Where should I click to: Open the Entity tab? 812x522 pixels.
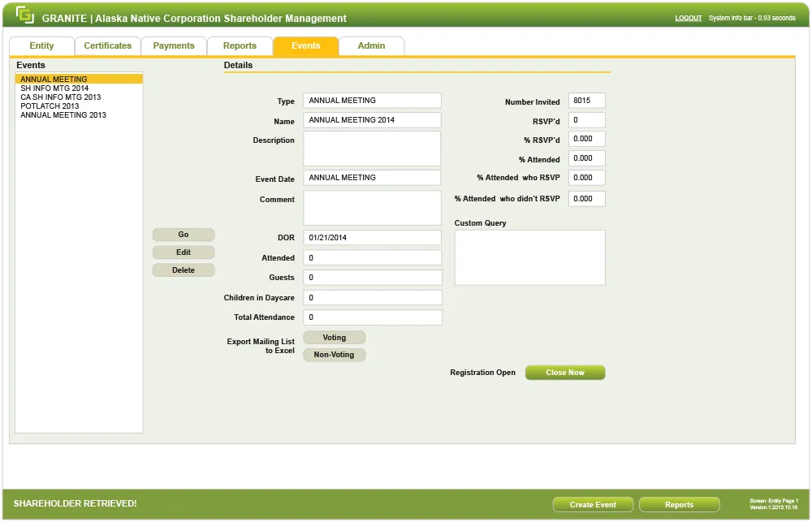(41, 46)
